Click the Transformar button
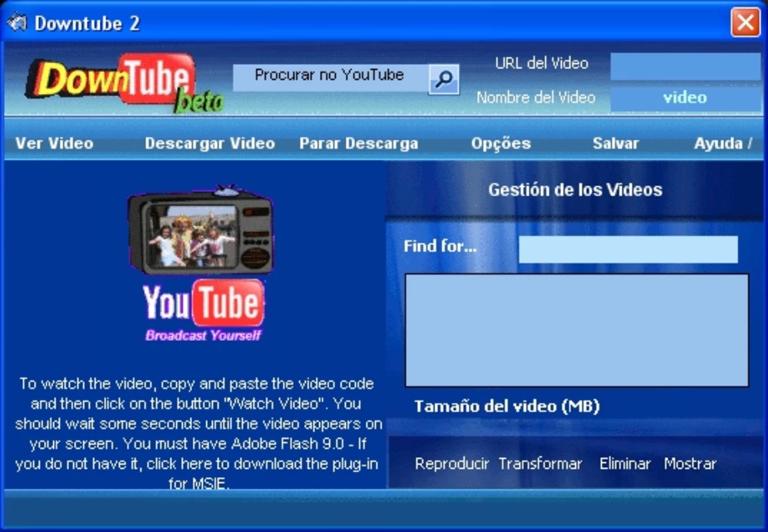Screen dimensions: 768x532 pos(540,464)
